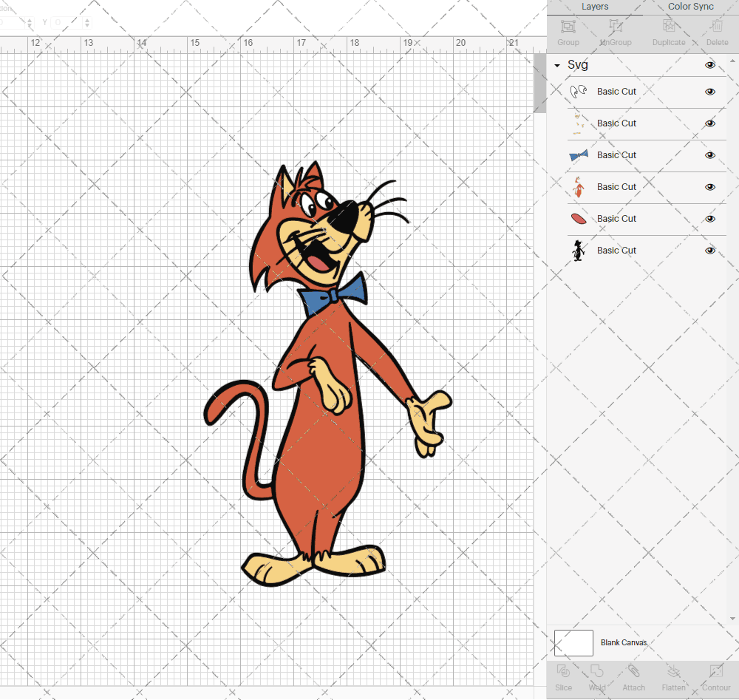Click the Blank Canvas color swatch

[x=573, y=643]
